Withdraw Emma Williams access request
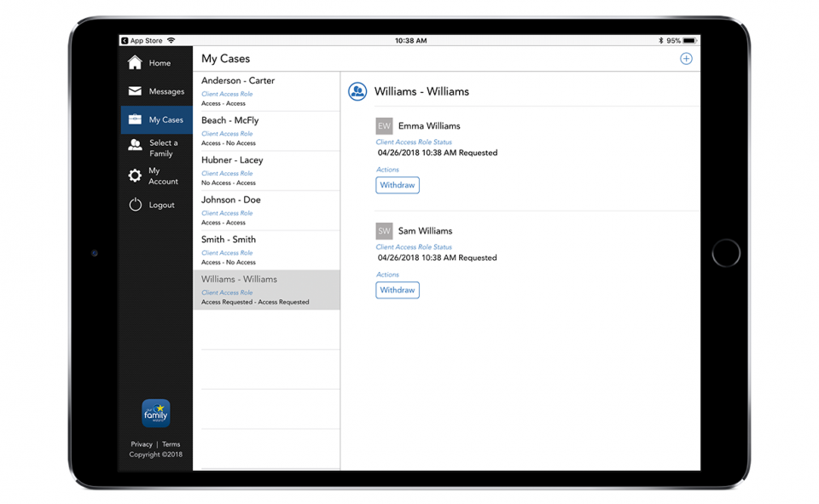Viewport: 819px width, 504px height. (397, 185)
